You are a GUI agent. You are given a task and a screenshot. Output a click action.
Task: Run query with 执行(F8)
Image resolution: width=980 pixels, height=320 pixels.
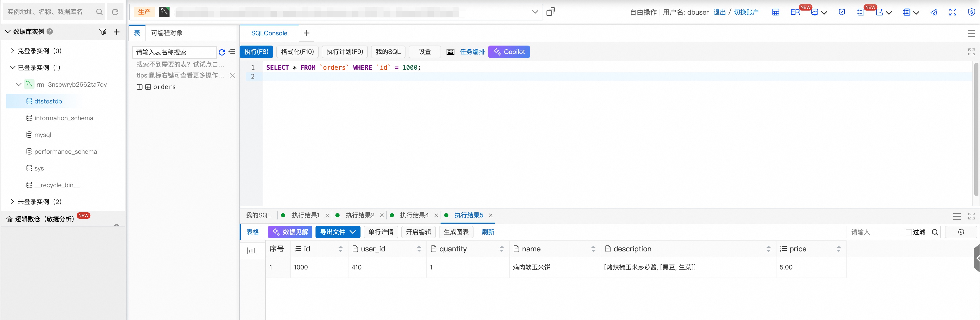[256, 52]
